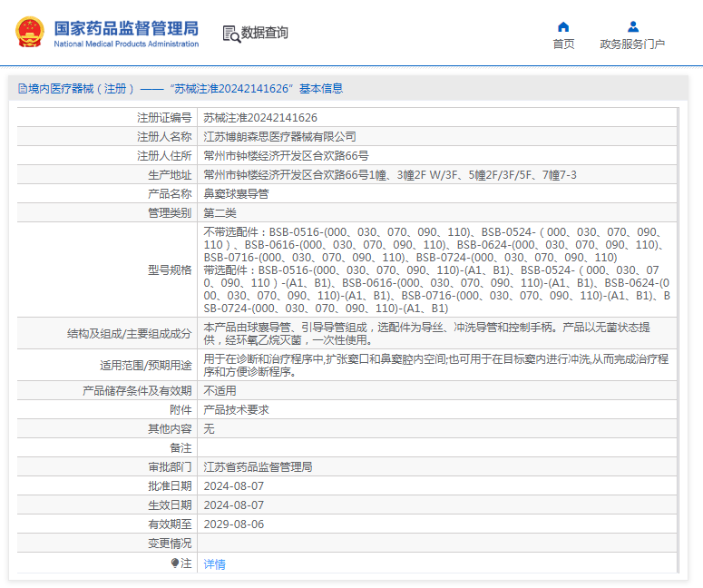Click the 型号规格 row label
Viewport: 703px width, 588px height.
(170, 270)
